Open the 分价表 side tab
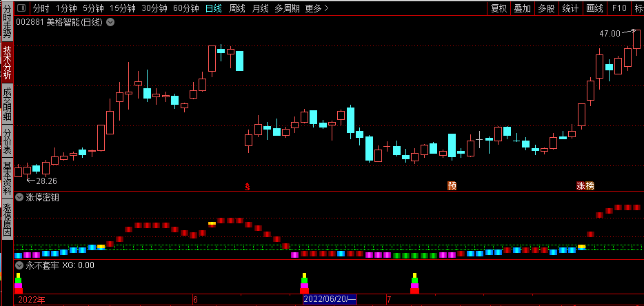This screenshot has height=306, width=644. click(8, 141)
